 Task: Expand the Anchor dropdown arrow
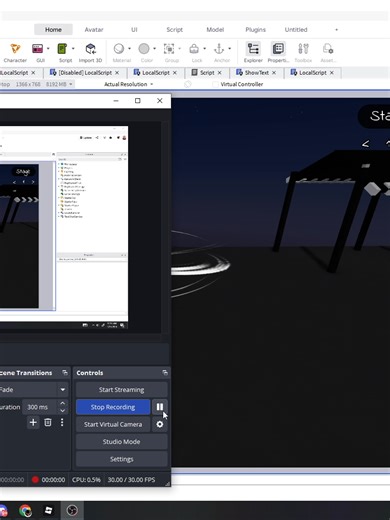tap(229, 49)
